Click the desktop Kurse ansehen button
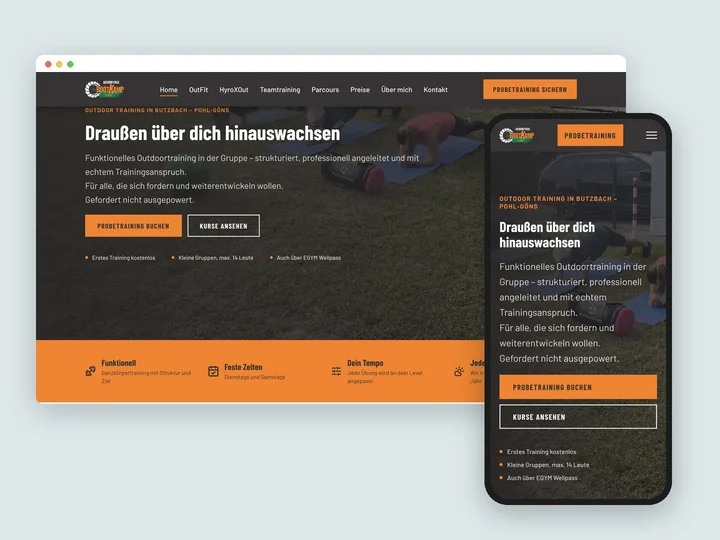 pos(224,226)
